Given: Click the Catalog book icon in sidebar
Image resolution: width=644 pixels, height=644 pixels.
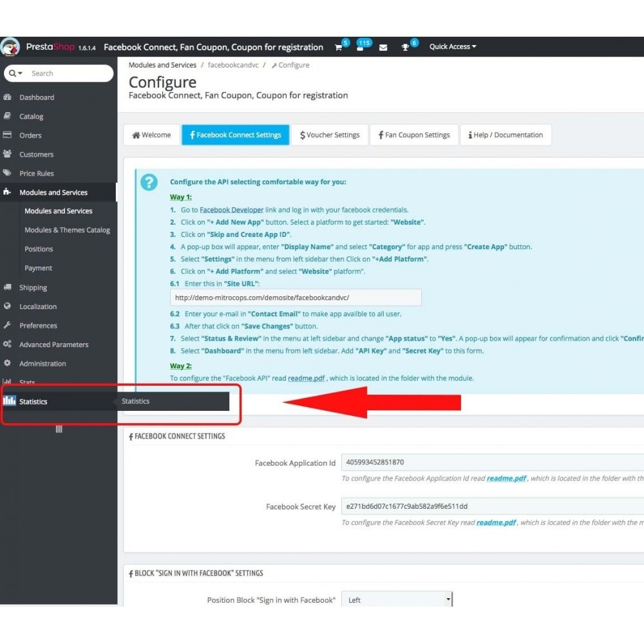Looking at the screenshot, I should (x=7, y=116).
